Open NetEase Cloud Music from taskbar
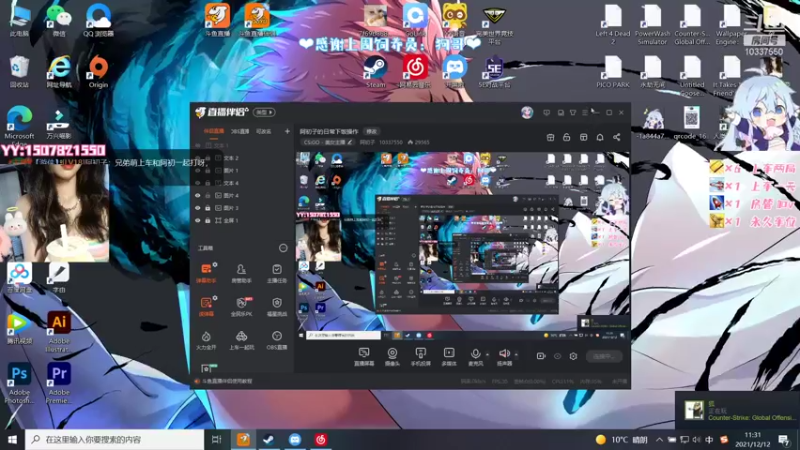 click(x=320, y=439)
